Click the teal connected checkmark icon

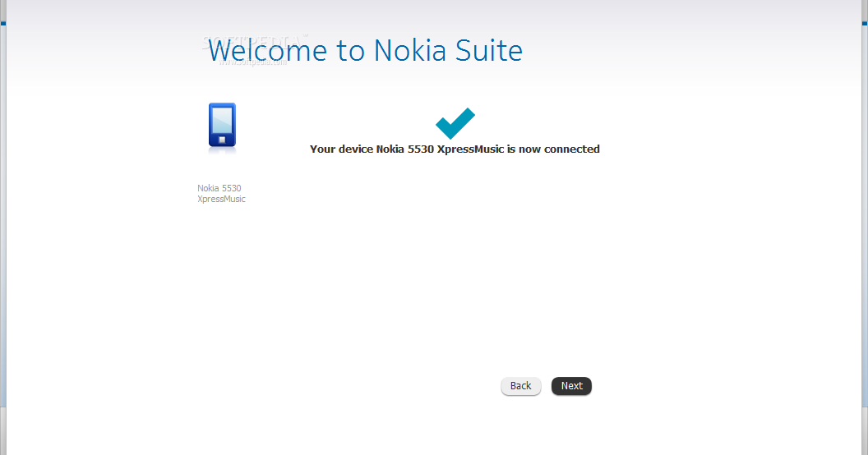click(455, 122)
